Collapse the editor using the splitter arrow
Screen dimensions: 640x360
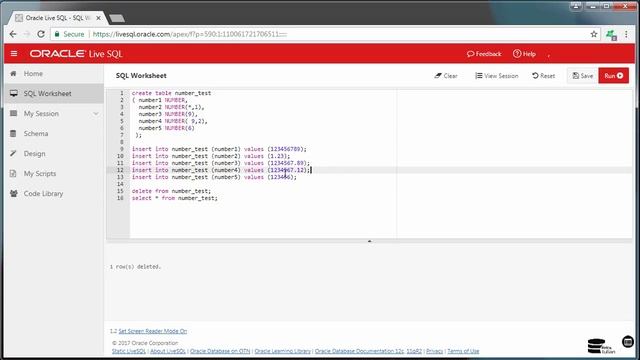click(369, 241)
